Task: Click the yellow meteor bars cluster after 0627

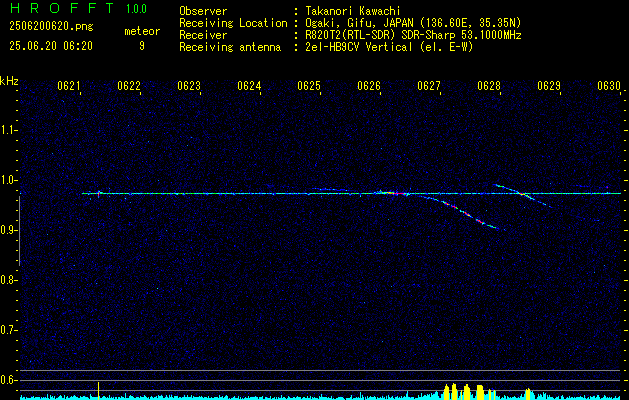Action: [469, 392]
